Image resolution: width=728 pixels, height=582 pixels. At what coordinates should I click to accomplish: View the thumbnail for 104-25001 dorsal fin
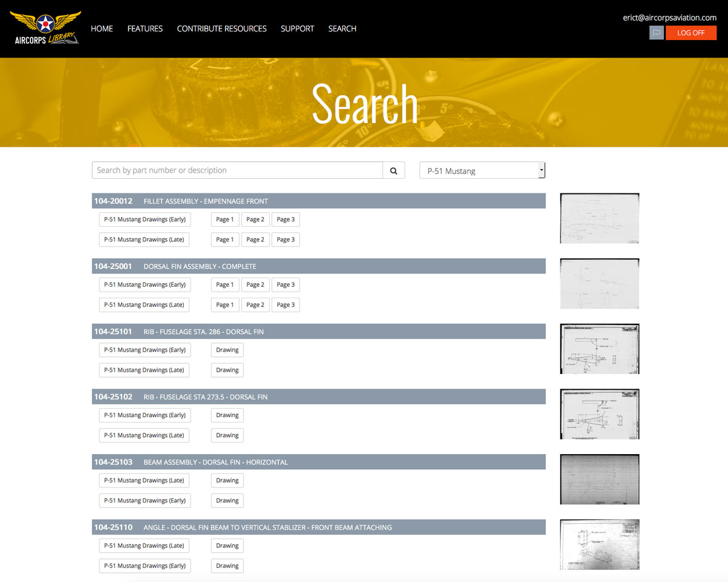tap(599, 283)
